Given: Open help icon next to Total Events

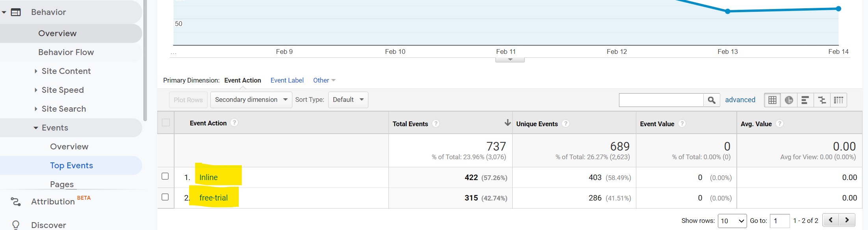Looking at the screenshot, I should (x=435, y=123).
